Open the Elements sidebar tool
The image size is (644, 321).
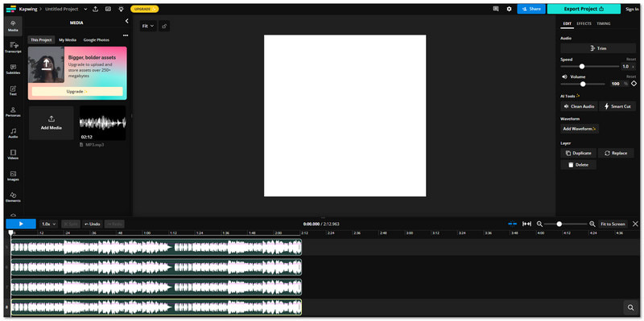13,197
